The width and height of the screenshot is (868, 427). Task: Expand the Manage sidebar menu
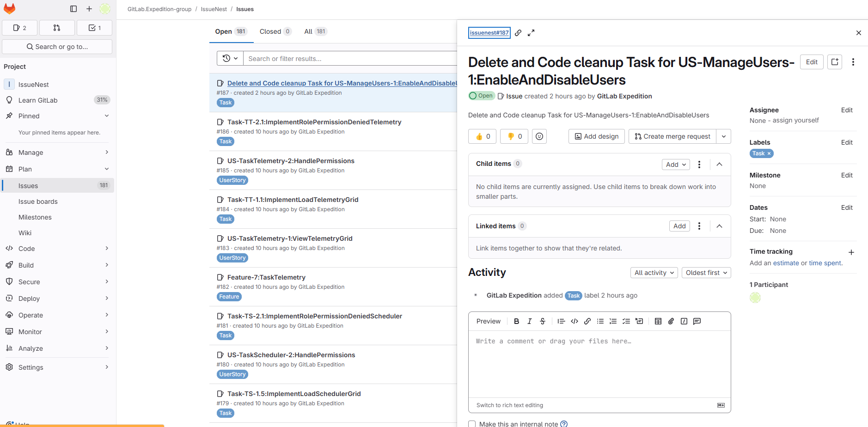click(57, 152)
